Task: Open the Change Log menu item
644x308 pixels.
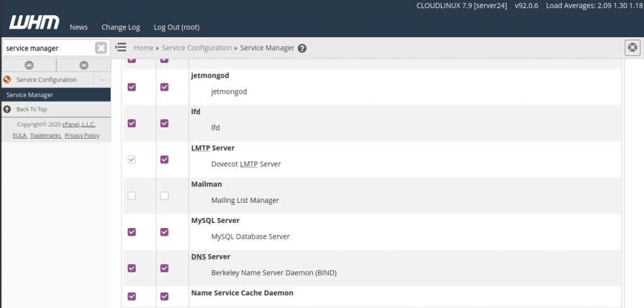Action: (121, 27)
